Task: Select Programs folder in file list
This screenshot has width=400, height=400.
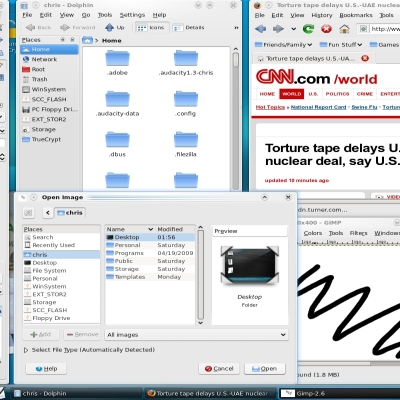Action: pos(150,253)
